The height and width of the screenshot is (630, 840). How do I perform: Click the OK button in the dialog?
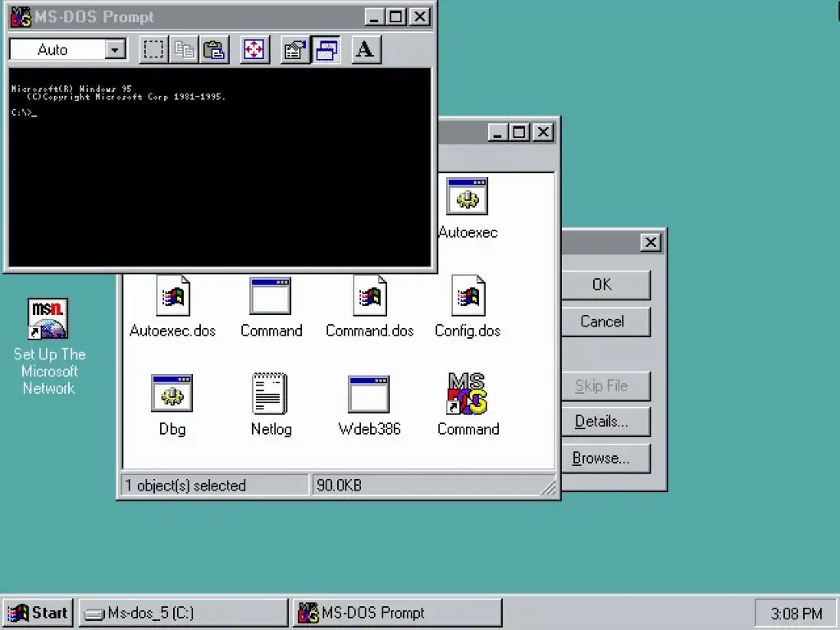(x=601, y=285)
